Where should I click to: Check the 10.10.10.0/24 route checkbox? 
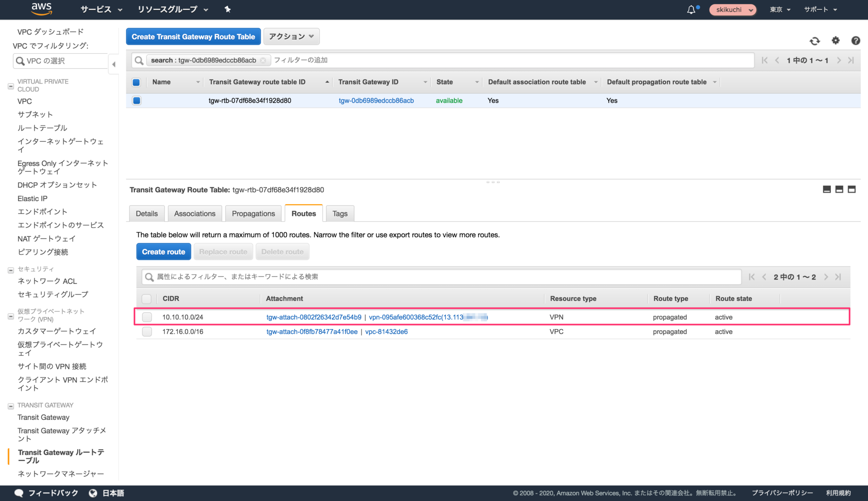click(147, 317)
